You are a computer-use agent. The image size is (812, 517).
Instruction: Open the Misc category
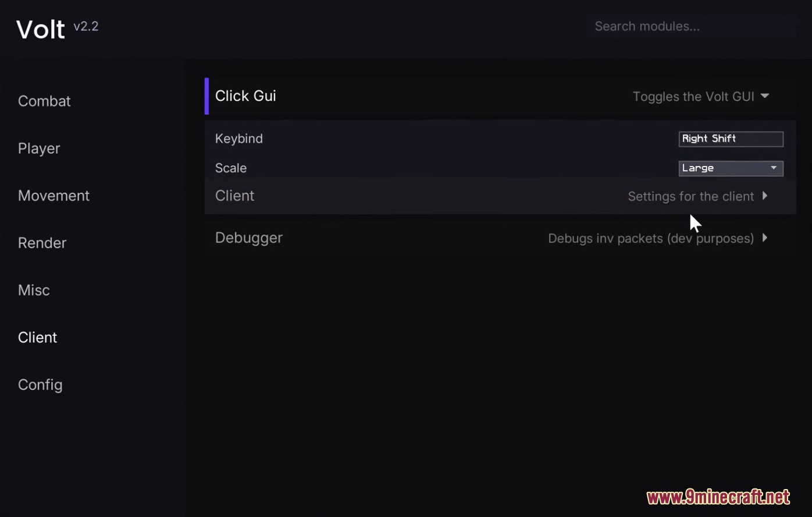[x=34, y=290]
